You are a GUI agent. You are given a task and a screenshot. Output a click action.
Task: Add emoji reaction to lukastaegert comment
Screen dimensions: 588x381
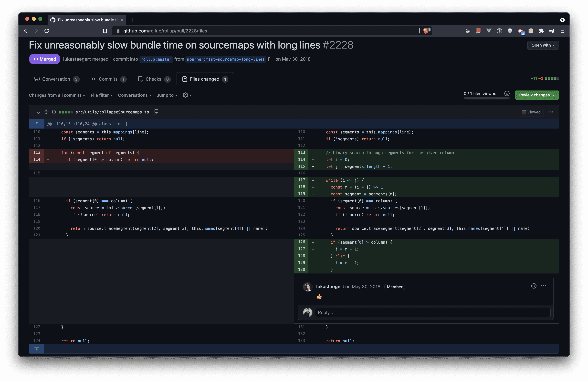click(534, 286)
